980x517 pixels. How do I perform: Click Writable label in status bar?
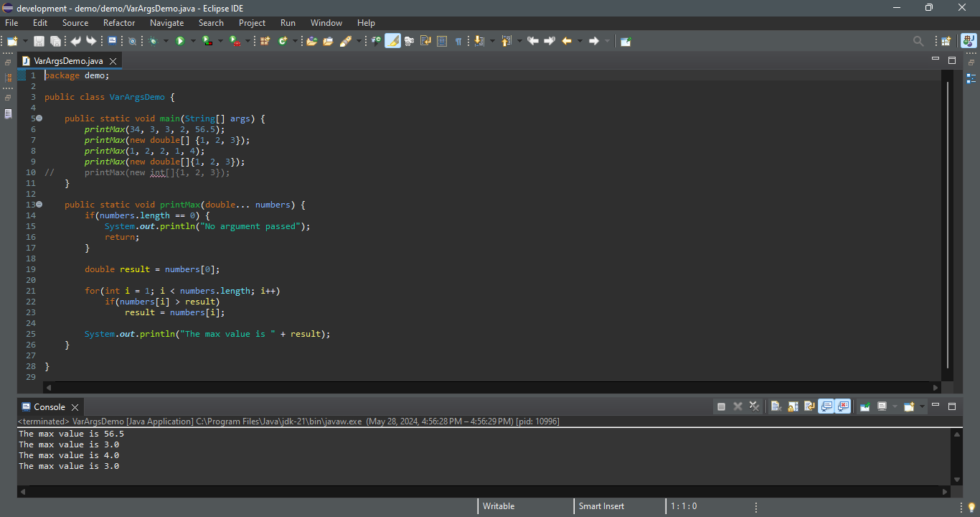[499, 506]
